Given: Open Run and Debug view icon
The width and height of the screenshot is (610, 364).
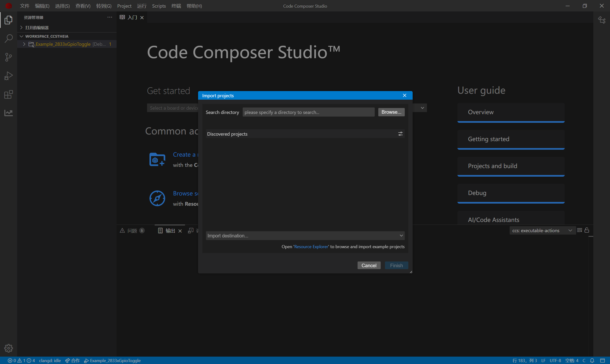Looking at the screenshot, I should 9,76.
